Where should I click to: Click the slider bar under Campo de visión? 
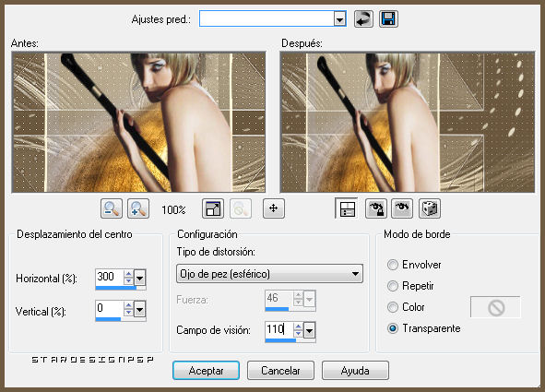tap(290, 341)
